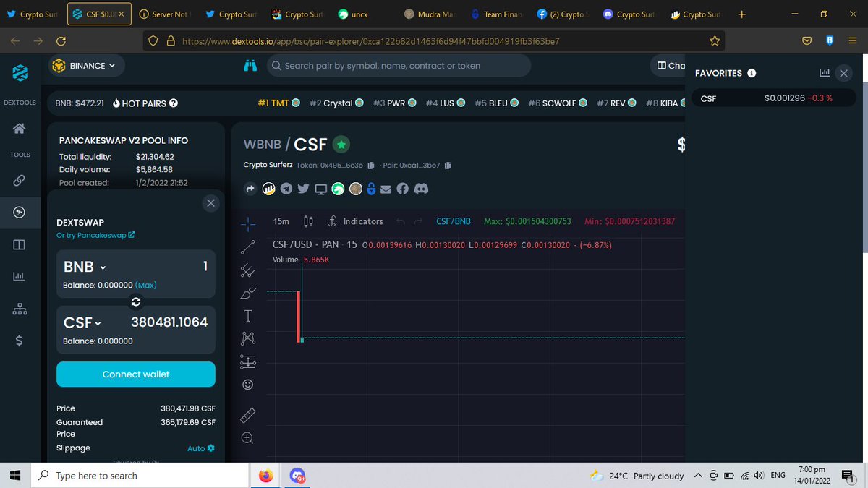868x488 pixels.
Task: Close the Favorites panel
Action: coord(844,73)
